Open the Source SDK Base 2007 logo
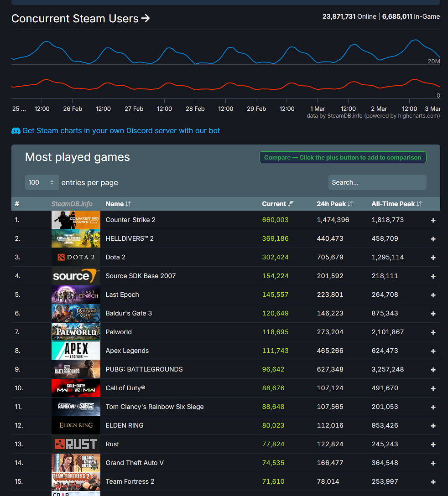Screen dimensions: 448x496 tap(76, 276)
